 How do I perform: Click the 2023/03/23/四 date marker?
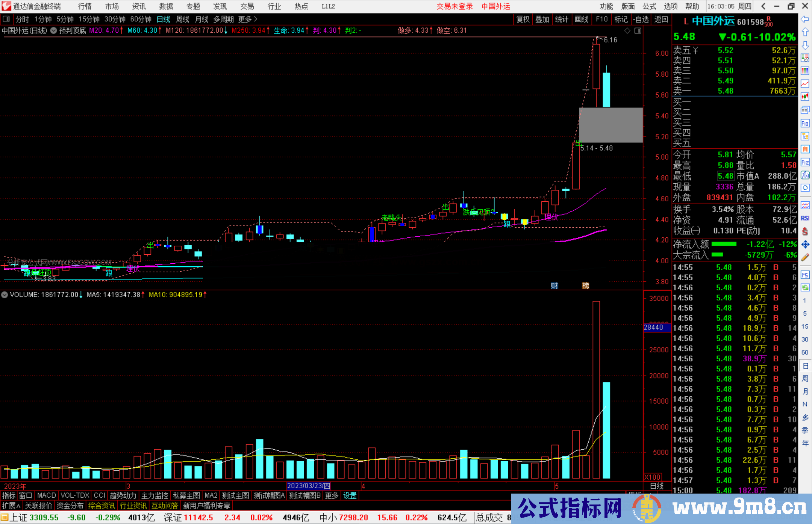[x=309, y=486]
